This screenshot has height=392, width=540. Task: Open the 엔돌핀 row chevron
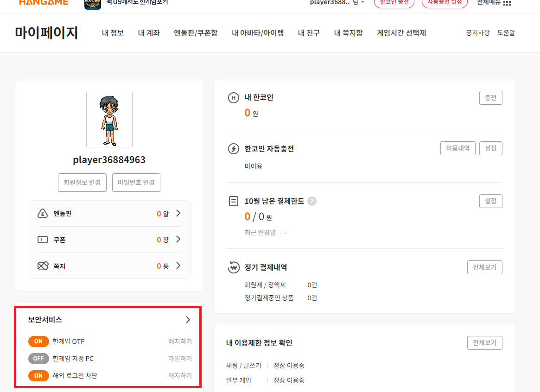(178, 214)
